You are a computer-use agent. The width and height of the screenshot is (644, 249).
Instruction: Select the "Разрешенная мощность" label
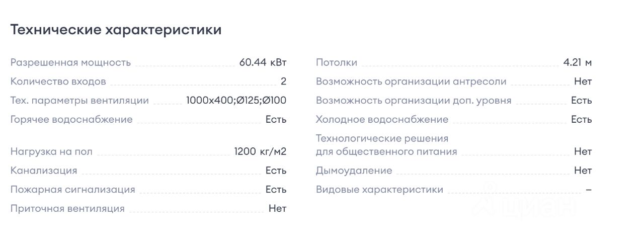pos(70,62)
